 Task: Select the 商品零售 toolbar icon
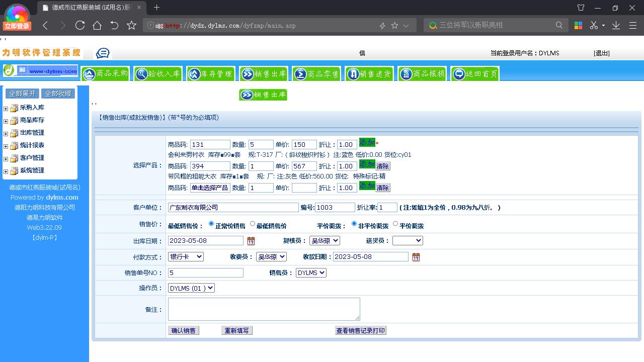point(316,73)
